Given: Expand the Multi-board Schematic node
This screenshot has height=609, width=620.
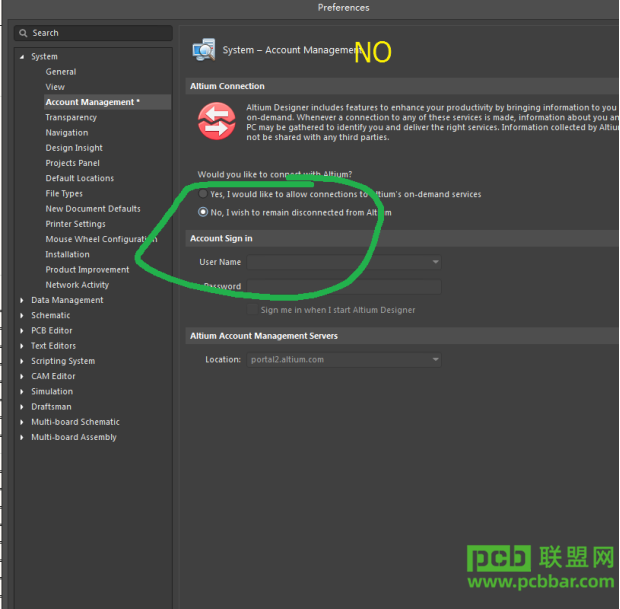Looking at the screenshot, I should [22, 422].
